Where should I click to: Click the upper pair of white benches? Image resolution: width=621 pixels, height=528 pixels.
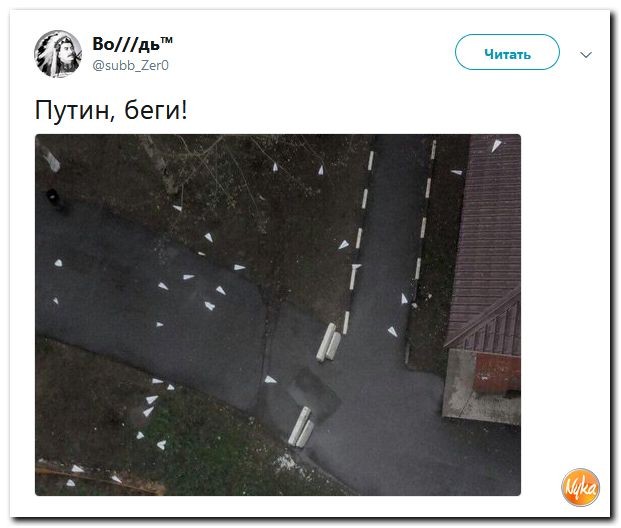click(x=328, y=342)
